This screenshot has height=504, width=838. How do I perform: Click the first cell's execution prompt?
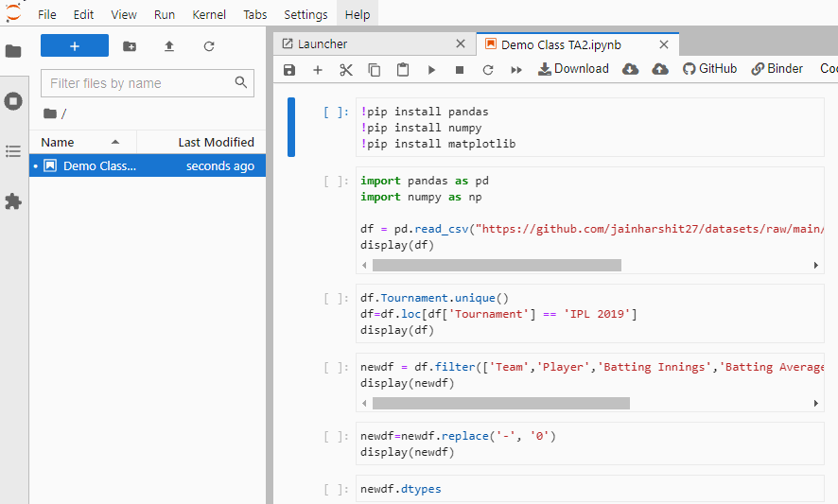(x=336, y=112)
